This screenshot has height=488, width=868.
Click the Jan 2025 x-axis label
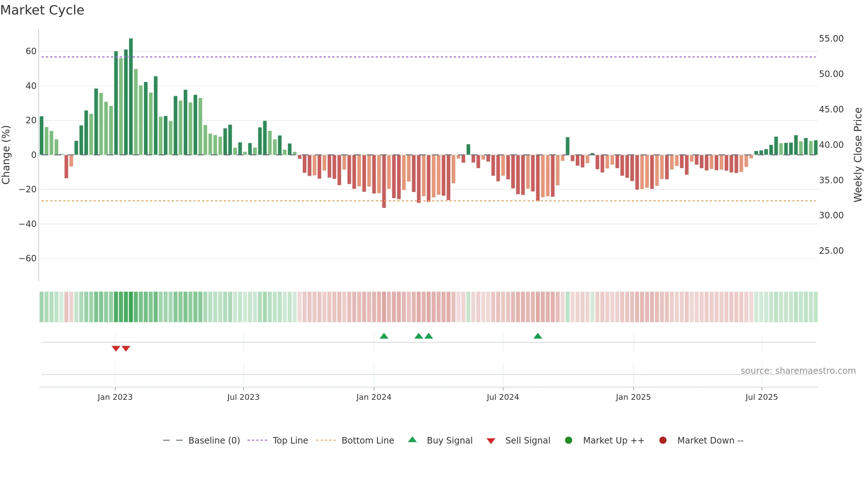pos(633,397)
